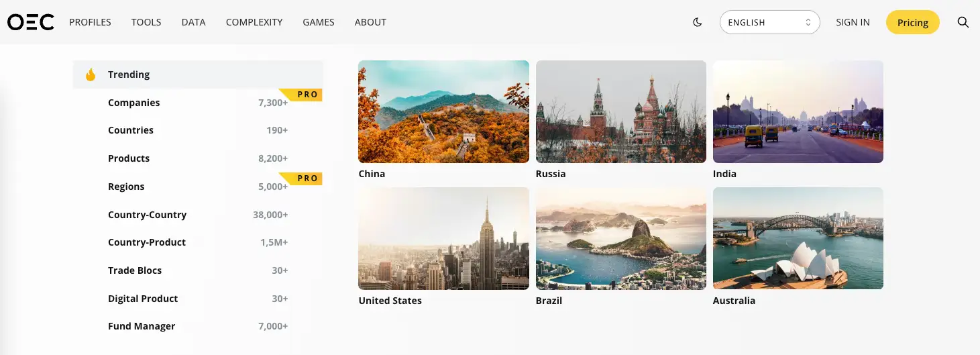This screenshot has height=355, width=980.
Task: Select the Digital Product category
Action: tap(198, 299)
